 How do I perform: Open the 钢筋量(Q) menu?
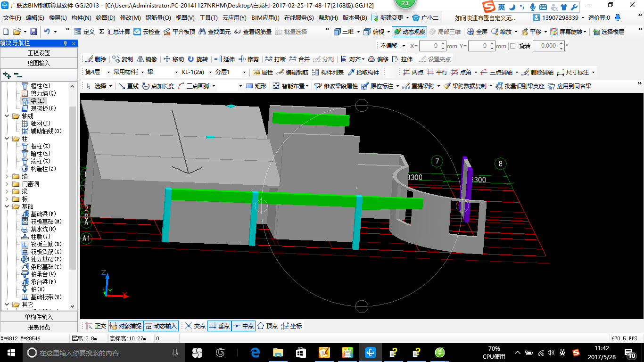(x=158, y=18)
